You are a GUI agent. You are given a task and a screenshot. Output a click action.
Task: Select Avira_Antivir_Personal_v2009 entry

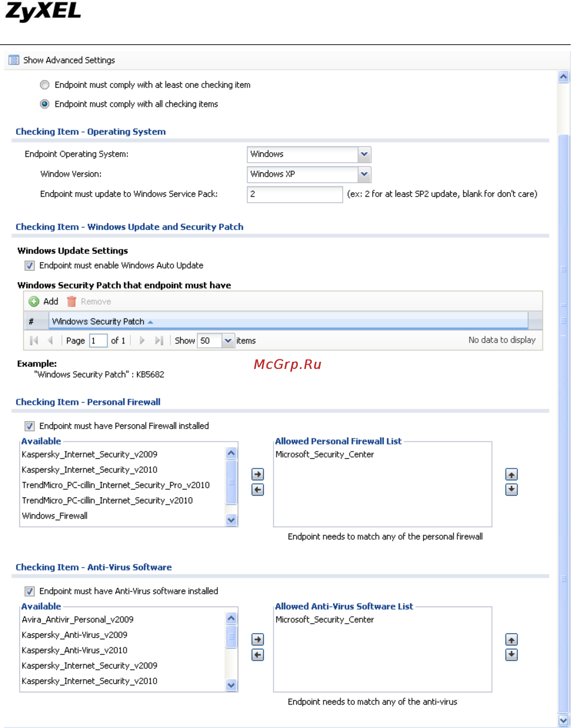pos(78,620)
